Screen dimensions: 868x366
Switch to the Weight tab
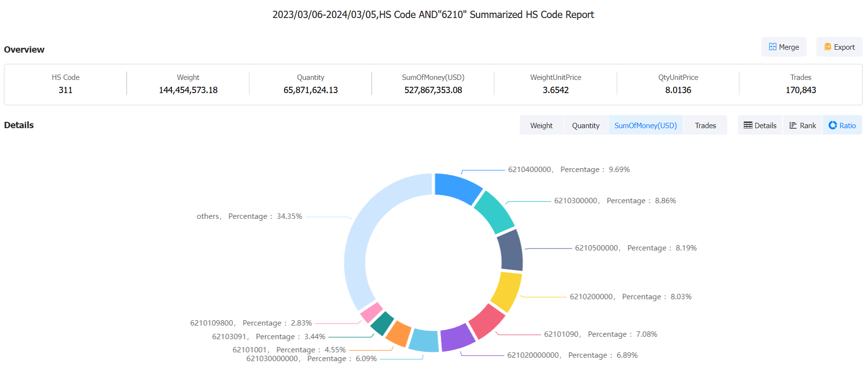point(541,125)
